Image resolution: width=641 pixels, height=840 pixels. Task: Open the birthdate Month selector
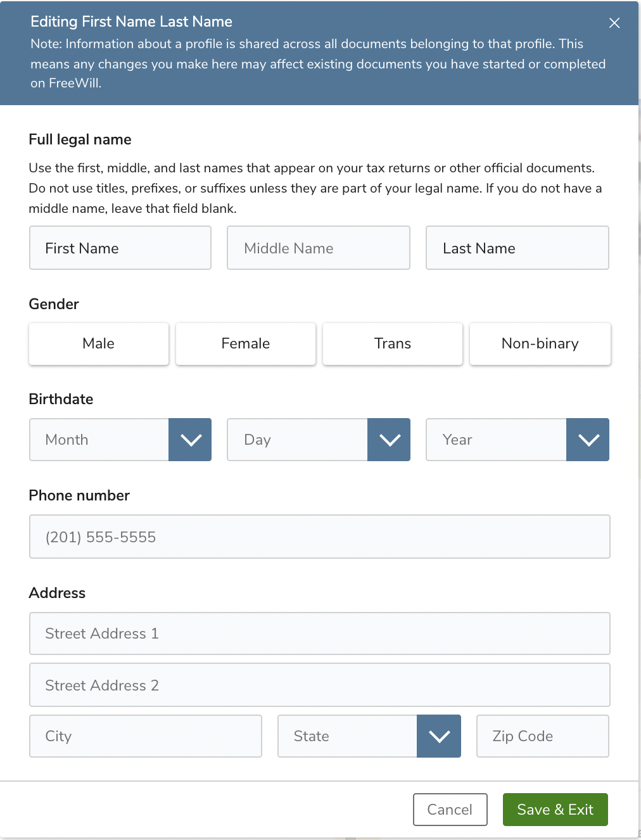(98, 440)
